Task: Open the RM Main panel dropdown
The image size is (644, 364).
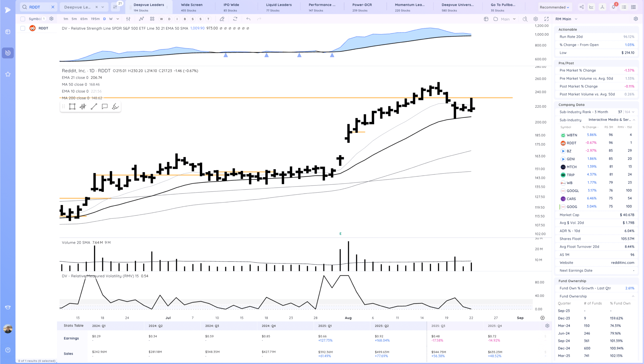Action: 576,19
